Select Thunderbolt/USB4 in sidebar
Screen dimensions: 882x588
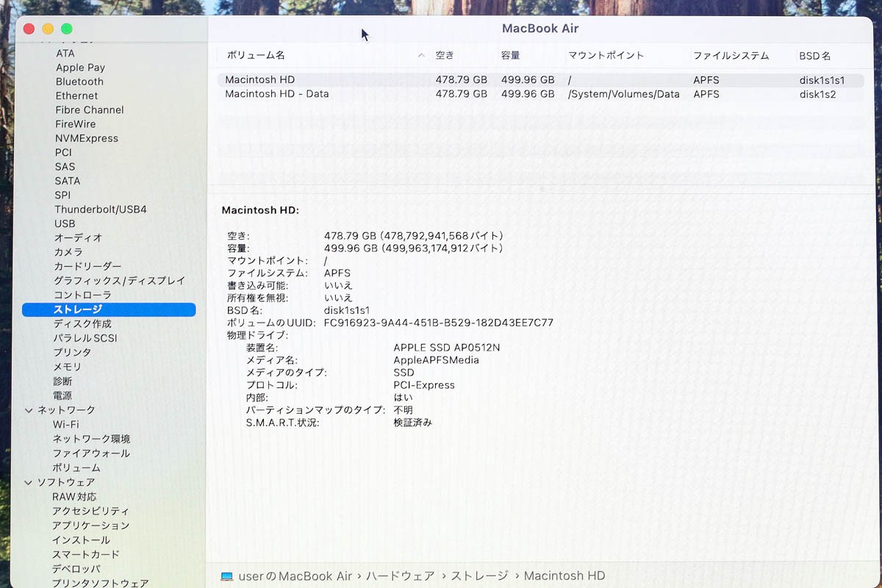click(x=101, y=209)
